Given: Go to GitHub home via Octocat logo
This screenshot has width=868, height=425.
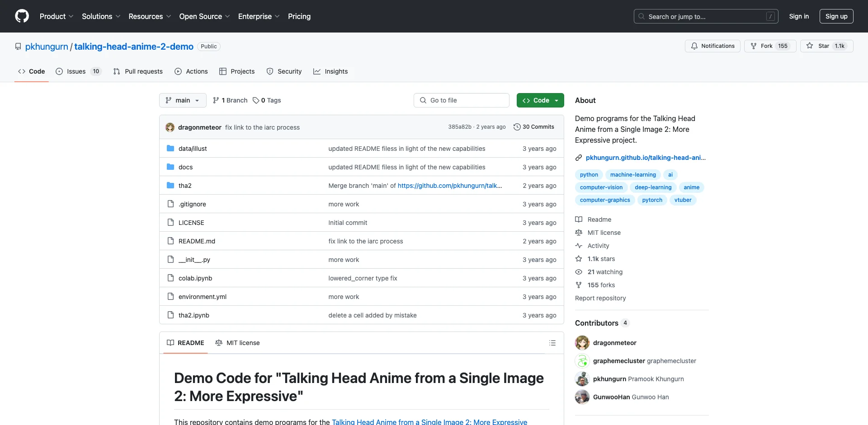Looking at the screenshot, I should [x=22, y=16].
